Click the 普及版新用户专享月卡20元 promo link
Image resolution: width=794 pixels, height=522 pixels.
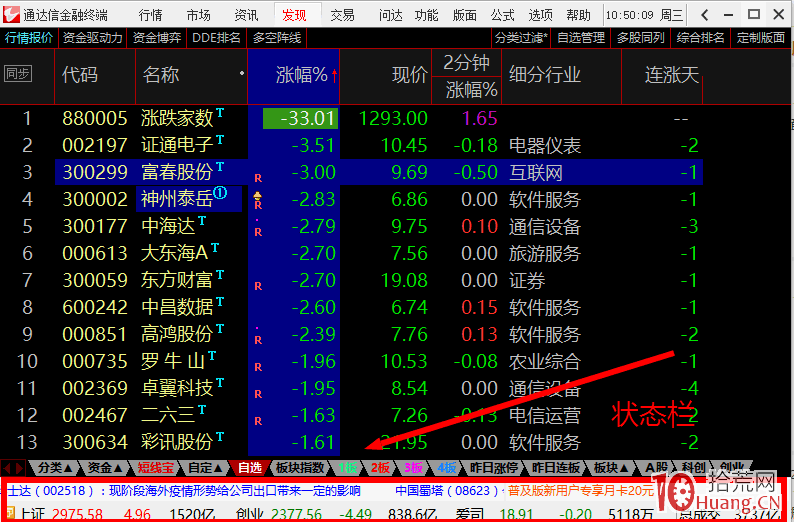click(581, 490)
